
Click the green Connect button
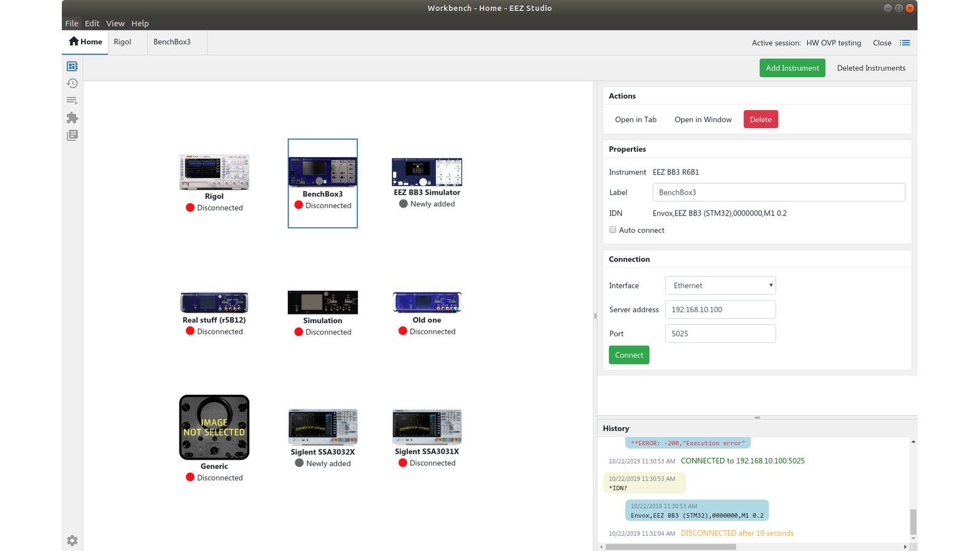point(629,355)
